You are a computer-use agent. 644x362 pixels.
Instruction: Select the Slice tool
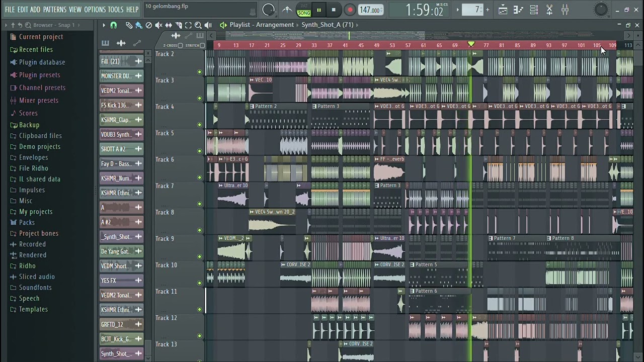(179, 25)
